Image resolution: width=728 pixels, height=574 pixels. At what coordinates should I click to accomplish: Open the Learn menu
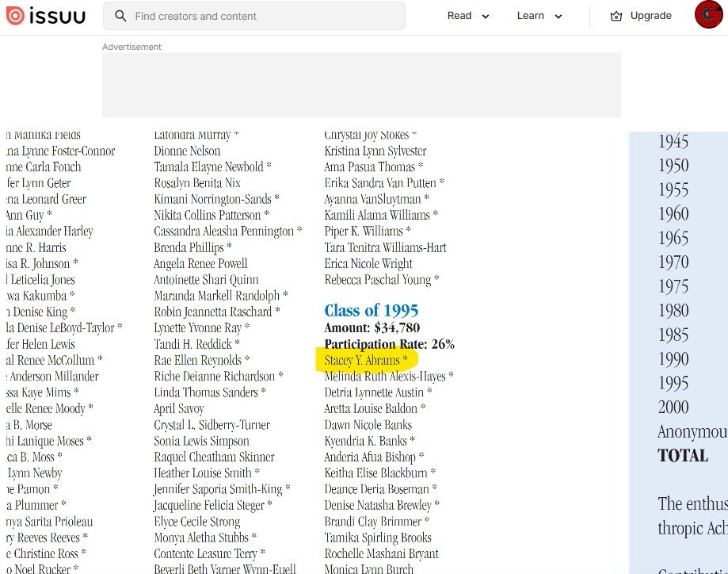pos(531,16)
